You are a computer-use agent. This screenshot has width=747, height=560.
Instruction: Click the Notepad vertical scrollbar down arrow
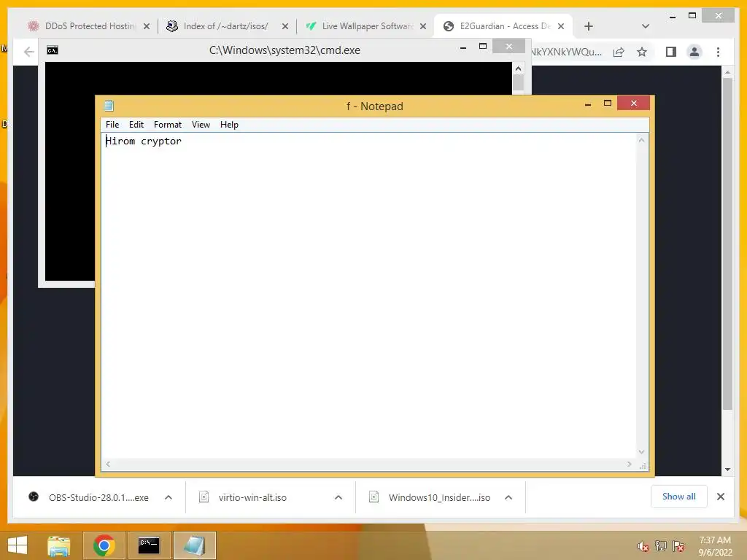click(x=642, y=452)
